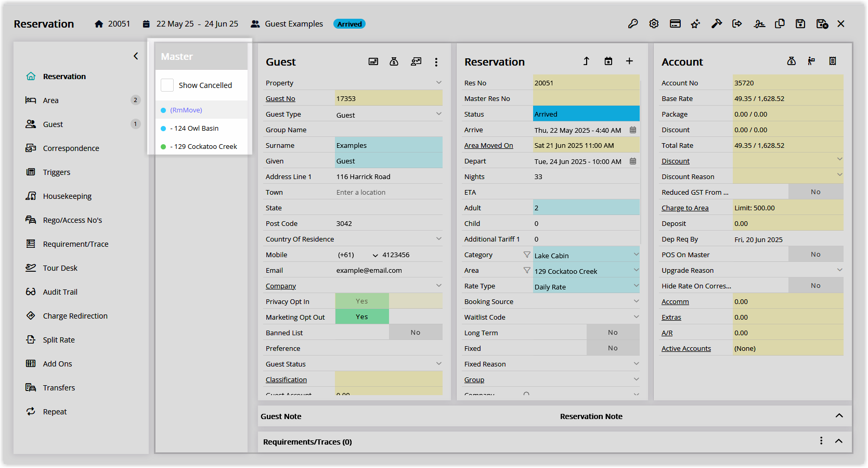Click the calendar star icon in Reservation panel
The image size is (868, 468).
click(608, 61)
